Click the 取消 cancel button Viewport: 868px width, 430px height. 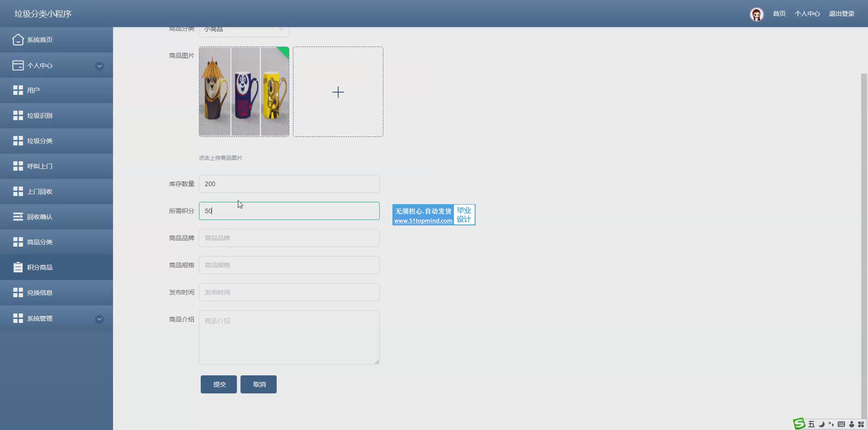coord(259,384)
